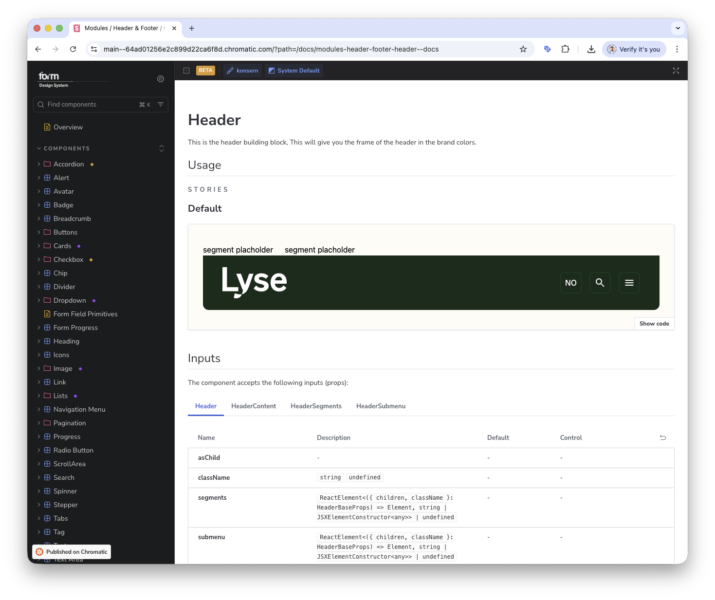Collapse the COMPONENTS section
Screen dimensions: 715x600
(161, 148)
